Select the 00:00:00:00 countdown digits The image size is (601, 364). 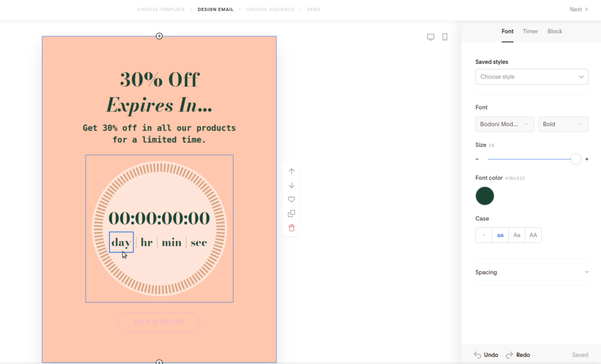(x=159, y=218)
